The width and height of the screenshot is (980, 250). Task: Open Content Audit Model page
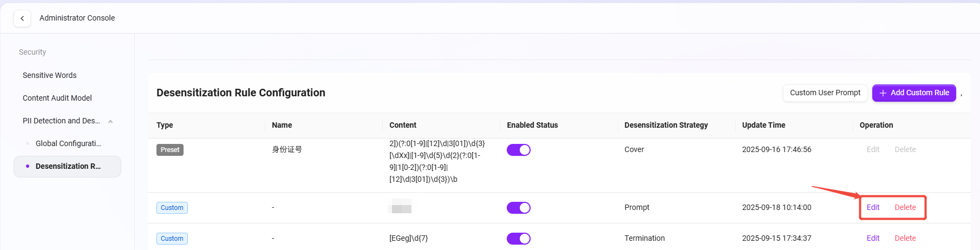point(57,98)
